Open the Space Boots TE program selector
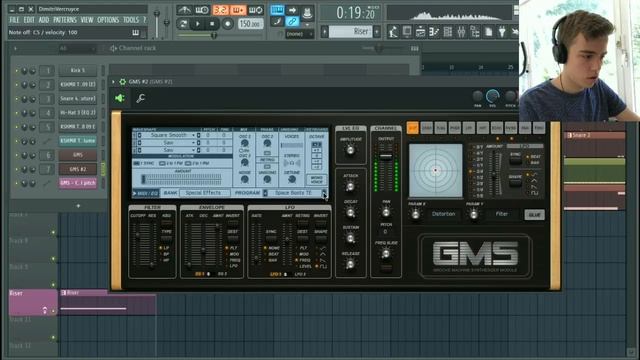This screenshot has width=640, height=360. [293, 193]
